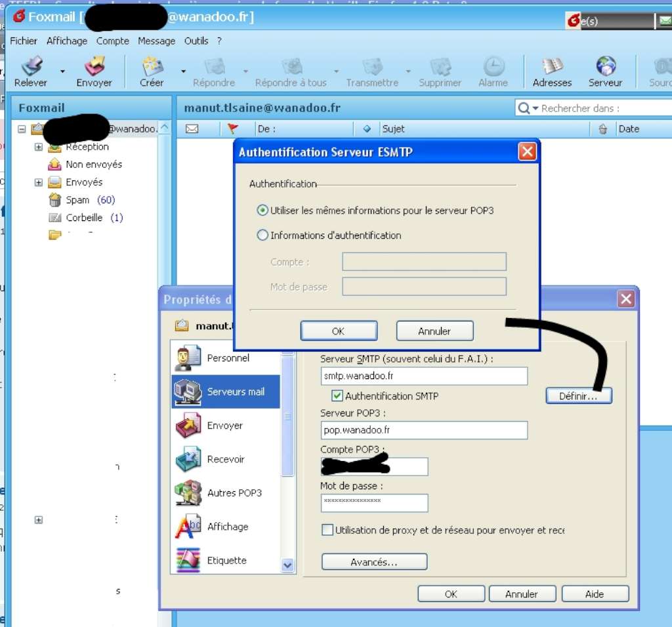
Task: Close the Propriétés dialog
Action: pyautogui.click(x=625, y=298)
